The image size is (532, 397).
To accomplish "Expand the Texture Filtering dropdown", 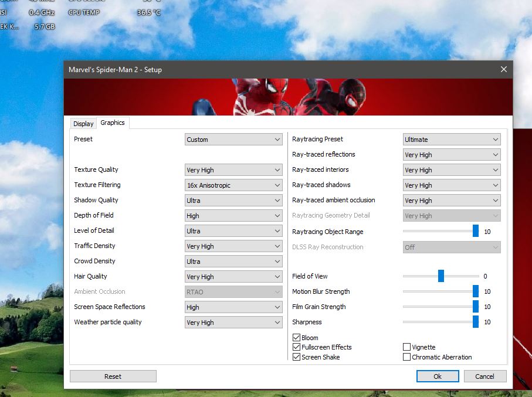I will point(233,185).
